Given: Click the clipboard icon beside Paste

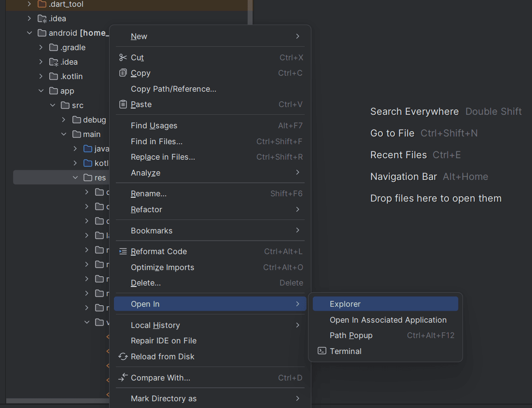Looking at the screenshot, I should 122,104.
